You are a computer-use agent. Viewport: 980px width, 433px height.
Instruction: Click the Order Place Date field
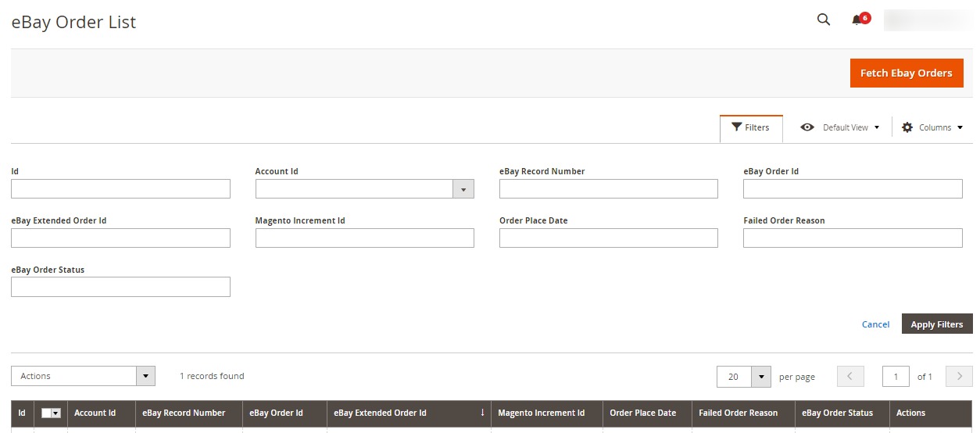(x=608, y=238)
